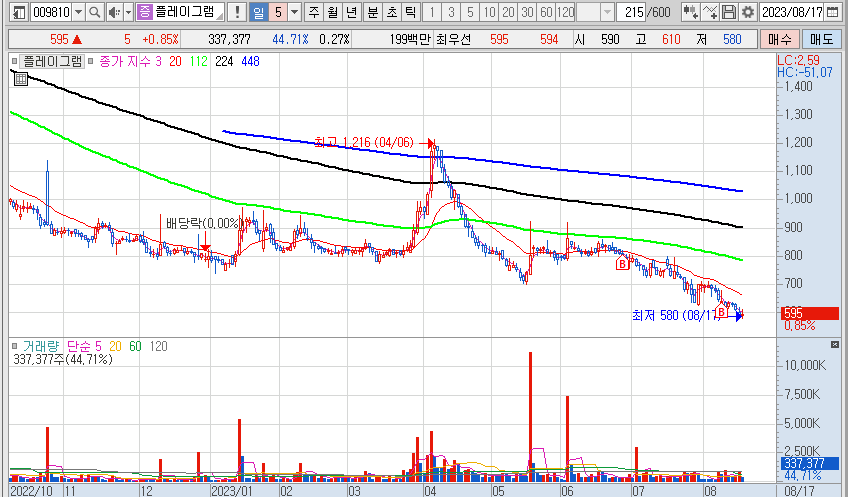Screen dimensions: 848x497
Task: Click the small square before 거래량 legend
Action: (14, 346)
